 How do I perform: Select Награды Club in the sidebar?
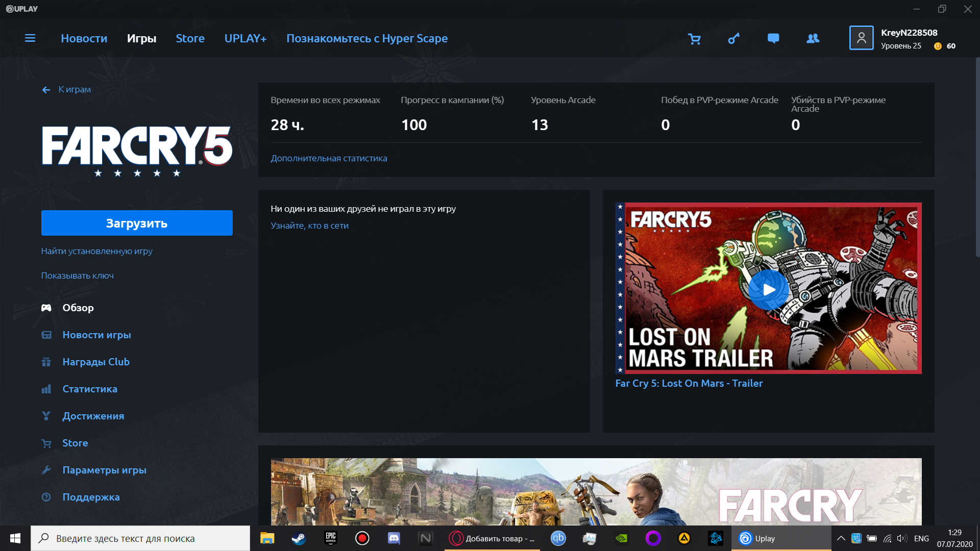coord(96,362)
